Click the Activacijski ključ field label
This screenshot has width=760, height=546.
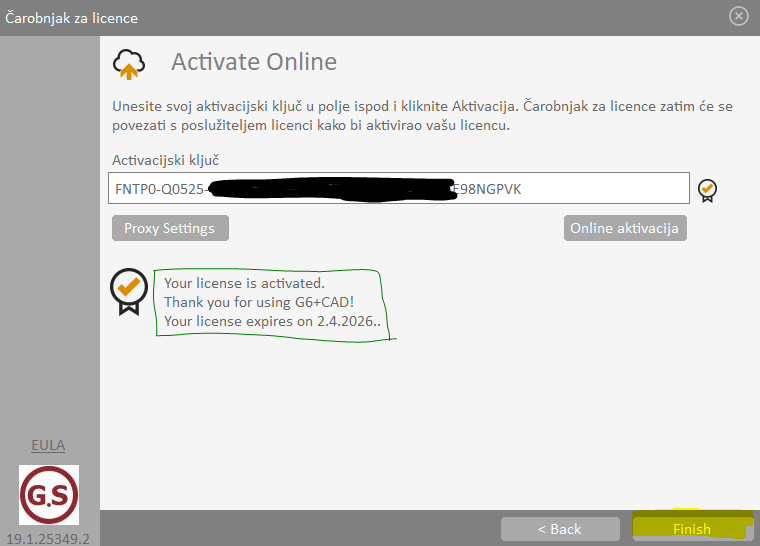click(x=167, y=160)
